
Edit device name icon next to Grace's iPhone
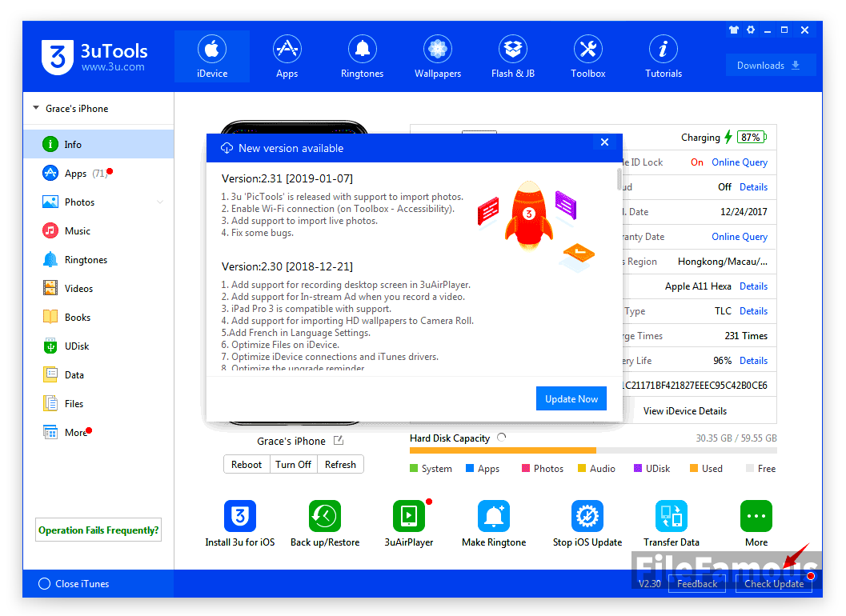pos(339,440)
